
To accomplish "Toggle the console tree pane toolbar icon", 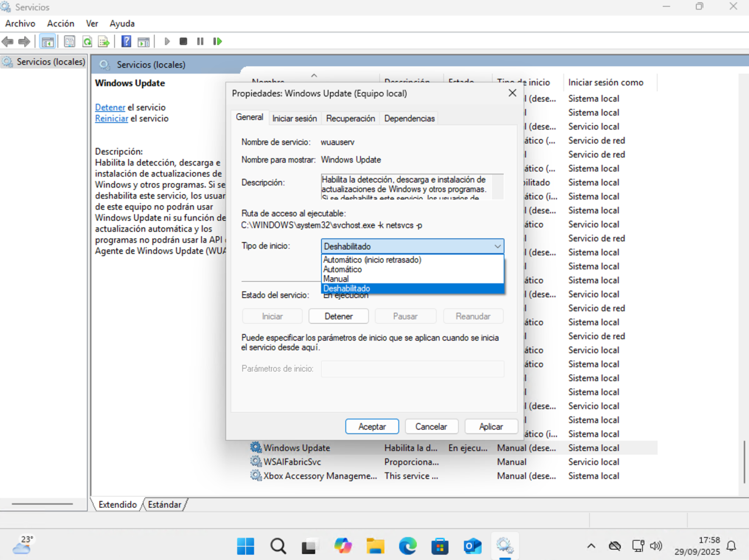I will coord(48,42).
